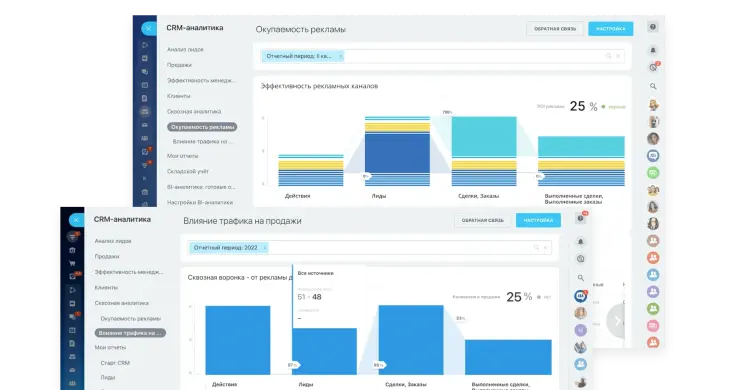Screen dimensions: 740x390
Task: Open Продажи in back window menu
Action: pos(179,65)
